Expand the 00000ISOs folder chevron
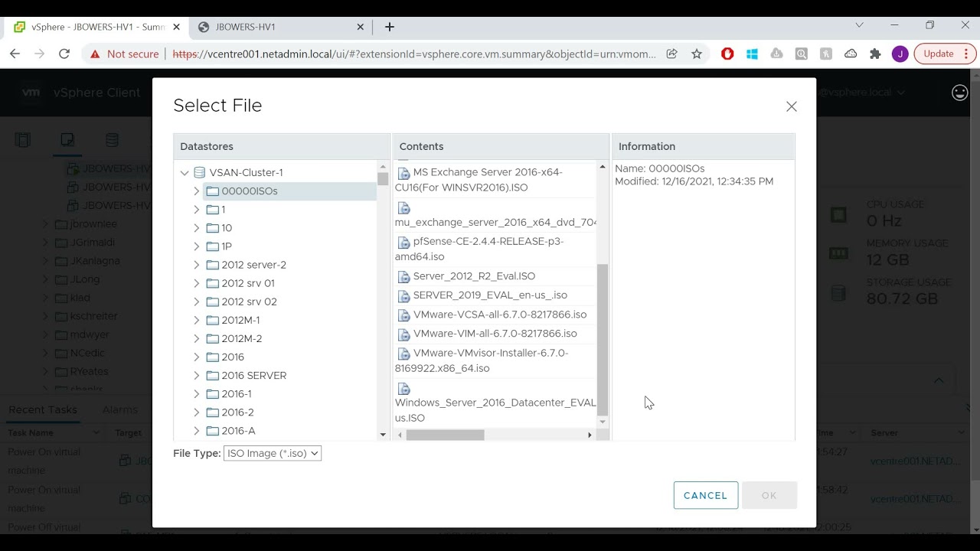The height and width of the screenshot is (551, 980). (197, 191)
